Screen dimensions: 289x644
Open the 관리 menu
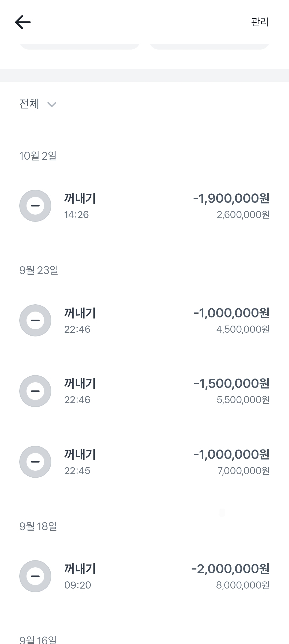pyautogui.click(x=260, y=22)
